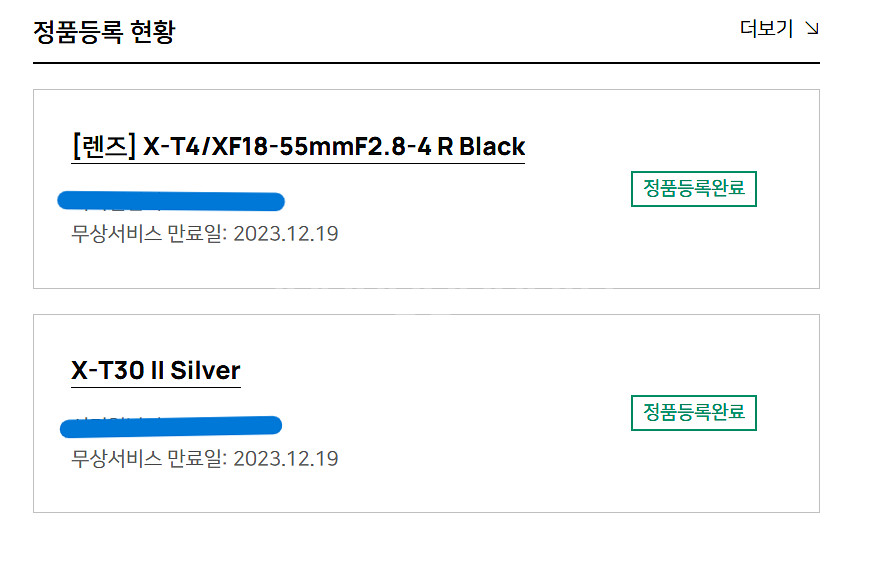
Task: Click the black divider line under the heading
Action: point(426,63)
